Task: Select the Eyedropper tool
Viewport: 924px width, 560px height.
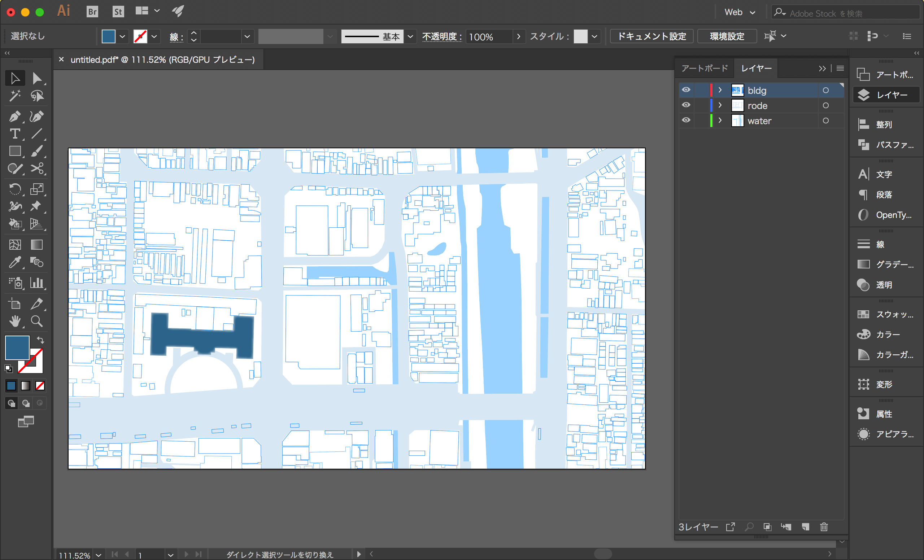Action: point(15,262)
